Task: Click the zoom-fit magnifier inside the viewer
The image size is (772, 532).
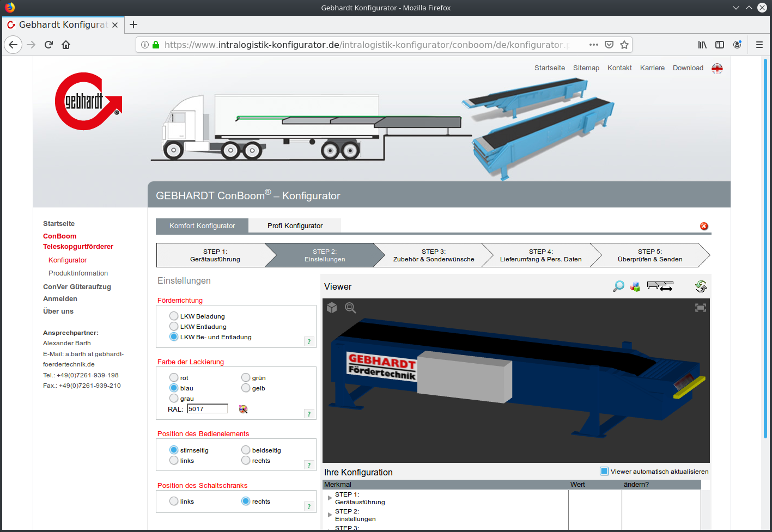Action: 350,308
